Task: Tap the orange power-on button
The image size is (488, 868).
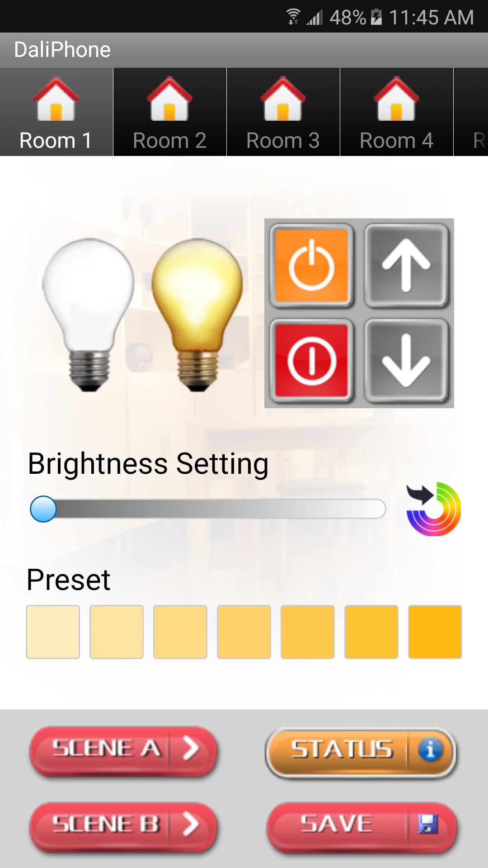Action: tap(312, 266)
